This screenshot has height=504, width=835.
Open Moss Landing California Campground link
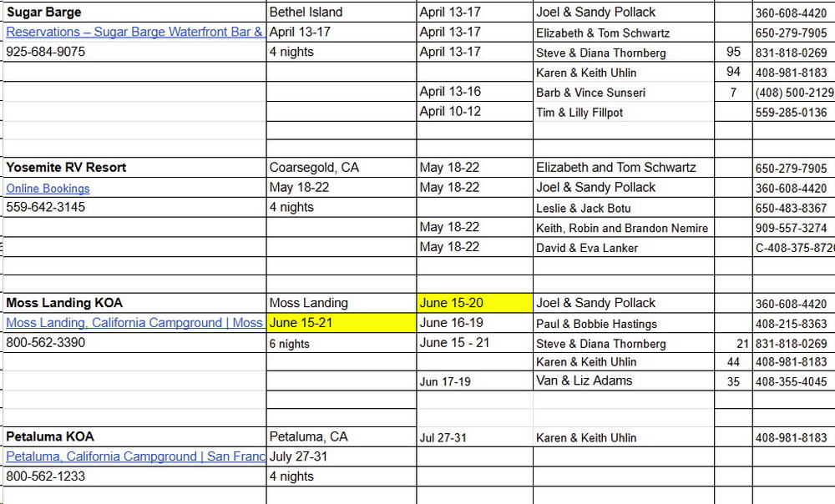coord(134,323)
